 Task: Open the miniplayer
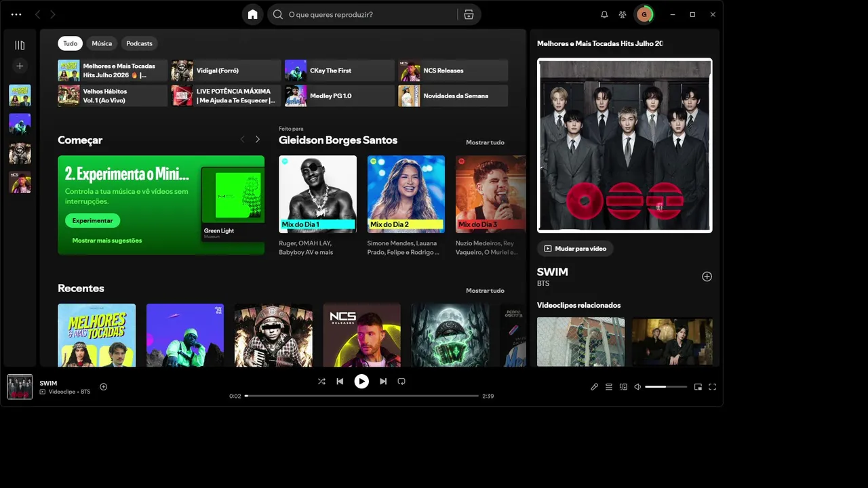pyautogui.click(x=698, y=387)
